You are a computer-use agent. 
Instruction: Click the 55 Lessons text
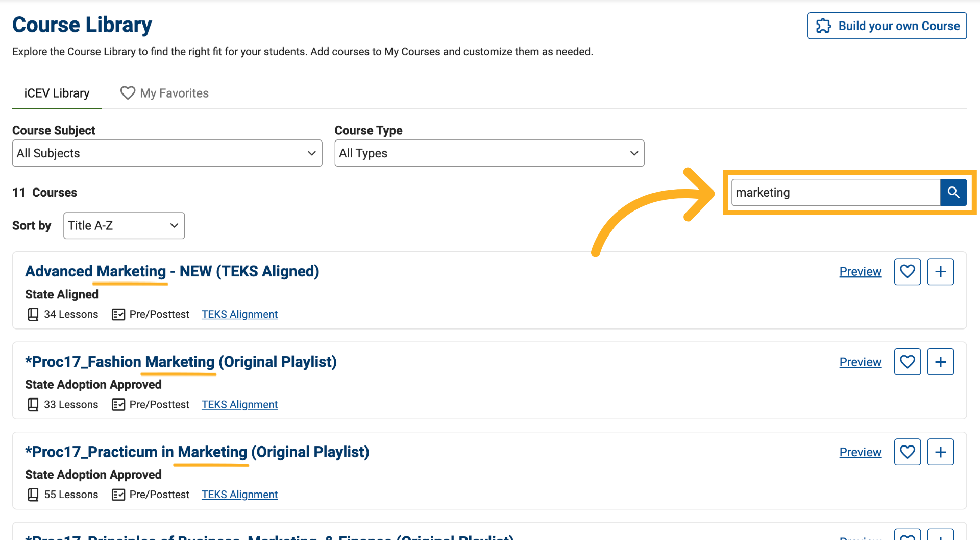click(71, 495)
